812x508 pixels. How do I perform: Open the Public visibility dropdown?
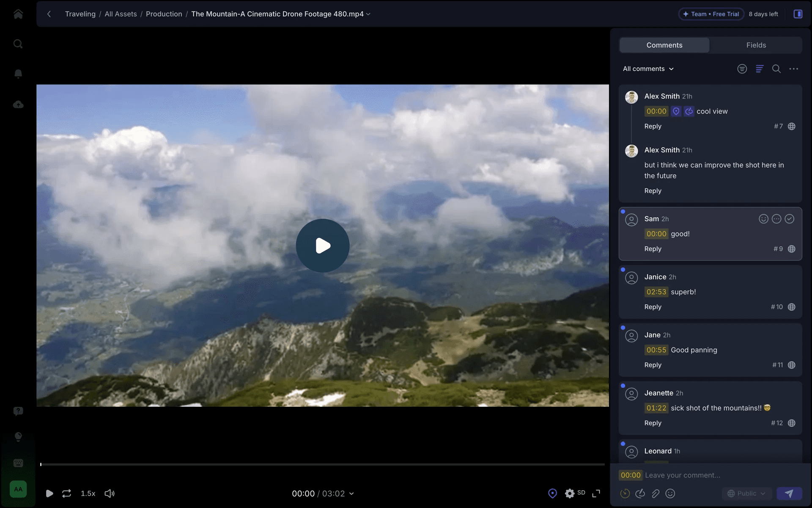(746, 494)
